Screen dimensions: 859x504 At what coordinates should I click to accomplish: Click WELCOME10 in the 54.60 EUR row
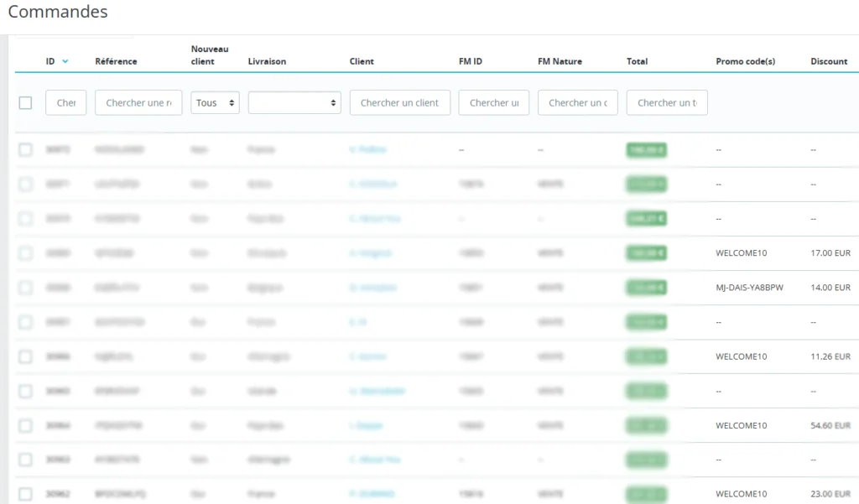click(742, 426)
